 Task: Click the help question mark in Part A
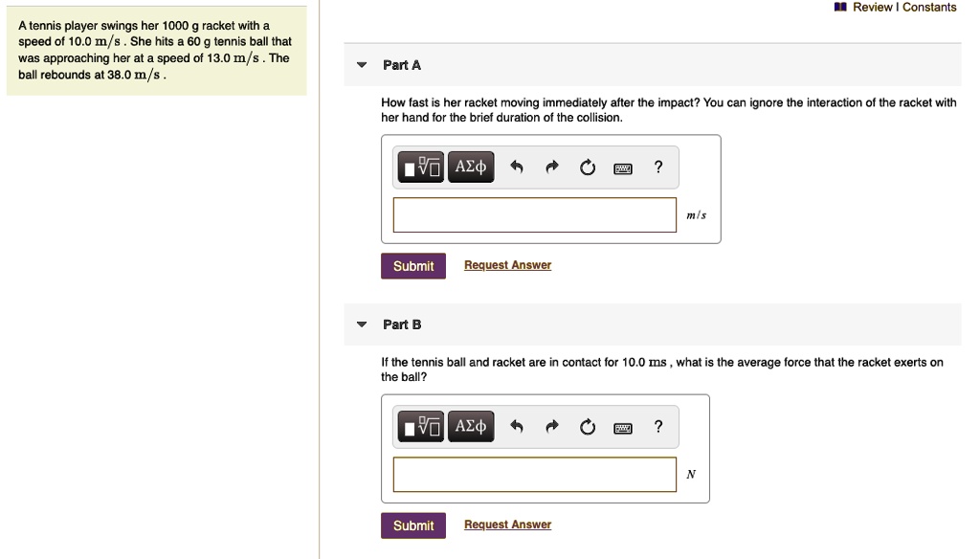[657, 168]
